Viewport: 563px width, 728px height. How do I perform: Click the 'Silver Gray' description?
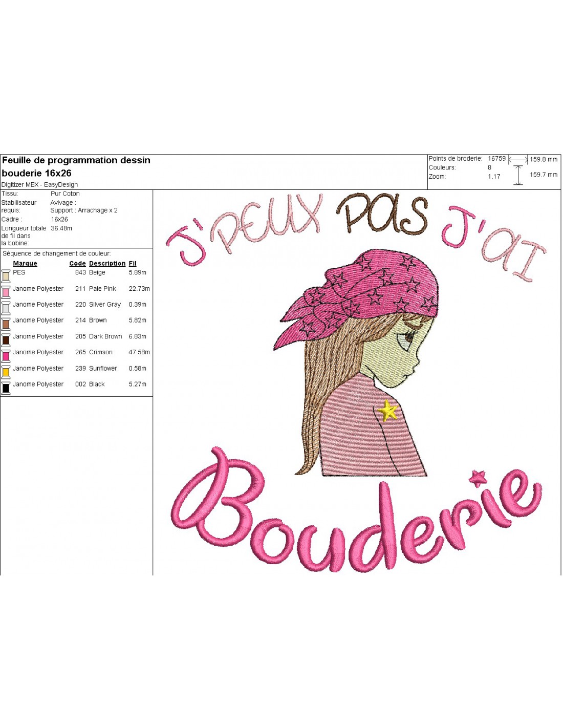pyautogui.click(x=105, y=305)
